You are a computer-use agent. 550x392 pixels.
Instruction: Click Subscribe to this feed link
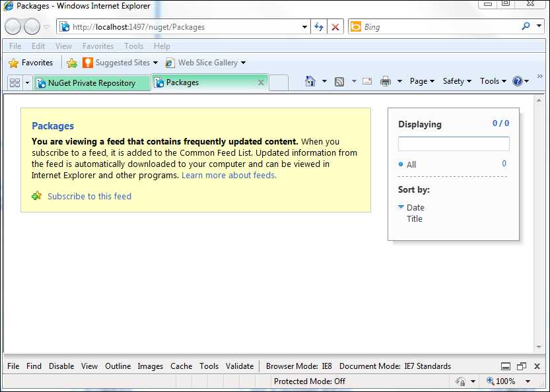(89, 197)
